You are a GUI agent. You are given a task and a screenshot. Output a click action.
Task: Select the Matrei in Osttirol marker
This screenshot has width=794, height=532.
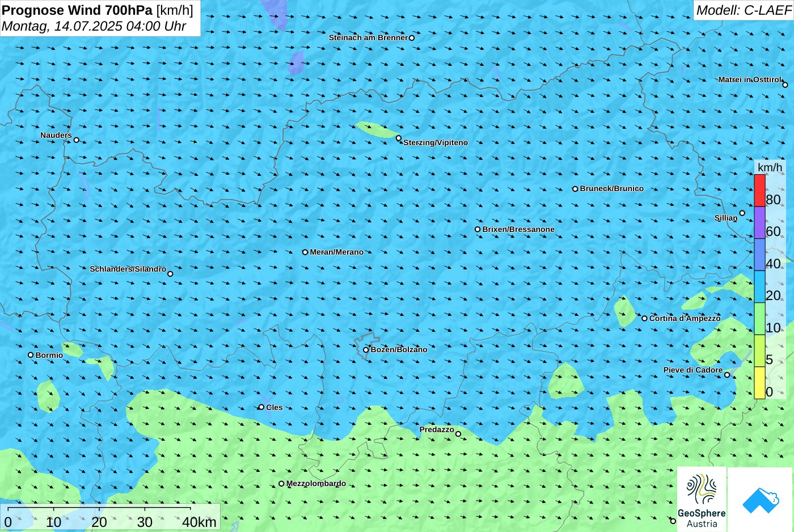point(785,85)
